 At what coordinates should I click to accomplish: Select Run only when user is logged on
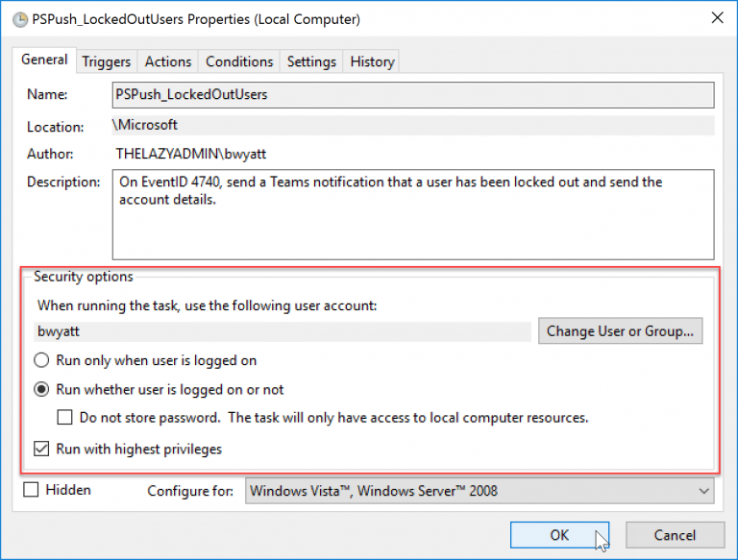[x=41, y=360]
